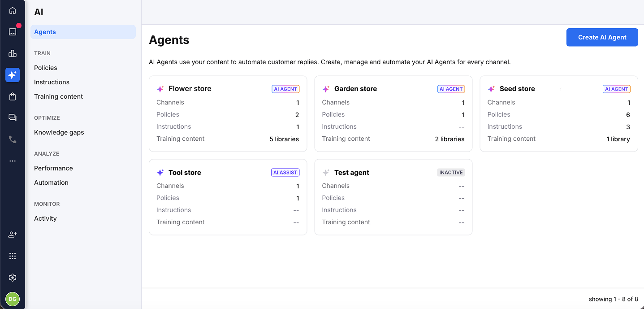Image resolution: width=644 pixels, height=309 pixels.
Task: Click the add user invite icon
Action: [13, 235]
